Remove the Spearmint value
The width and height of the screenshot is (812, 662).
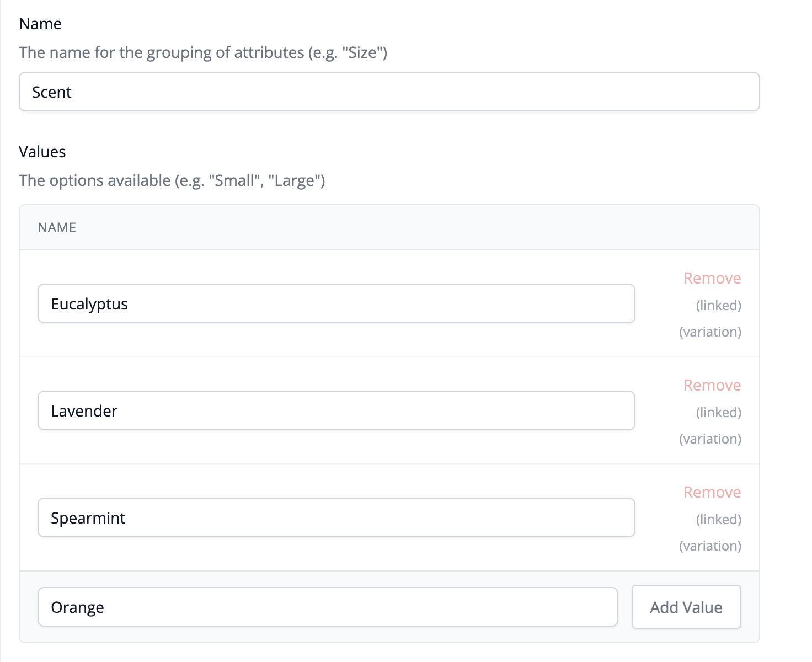[712, 492]
